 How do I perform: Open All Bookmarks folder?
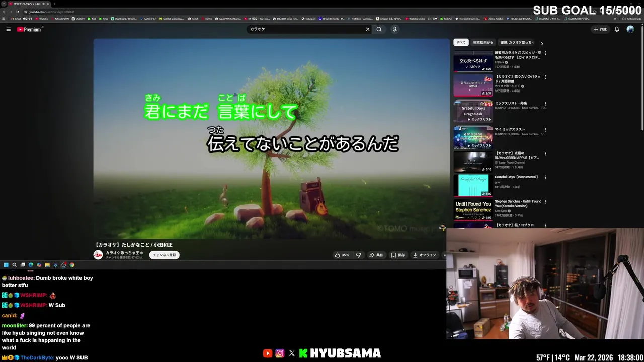click(631, 19)
